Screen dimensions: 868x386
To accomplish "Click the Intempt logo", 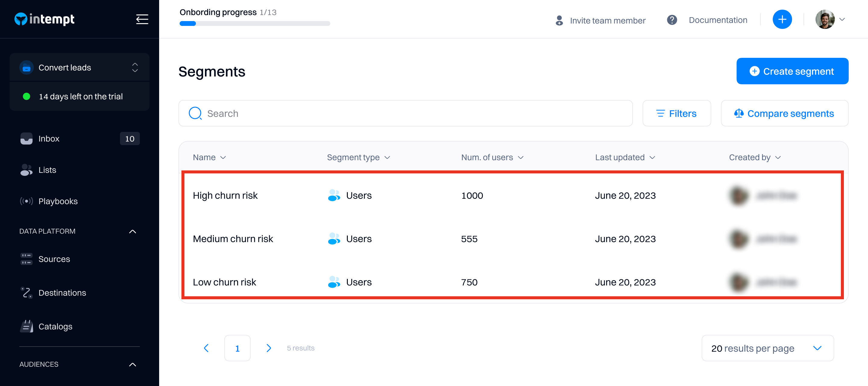I will (45, 19).
